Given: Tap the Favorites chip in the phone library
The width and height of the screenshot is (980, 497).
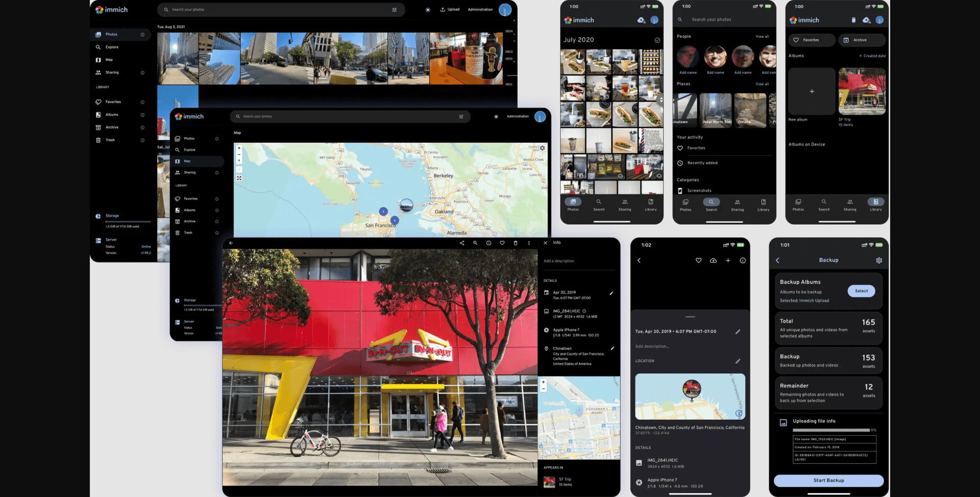Looking at the screenshot, I should tap(812, 40).
